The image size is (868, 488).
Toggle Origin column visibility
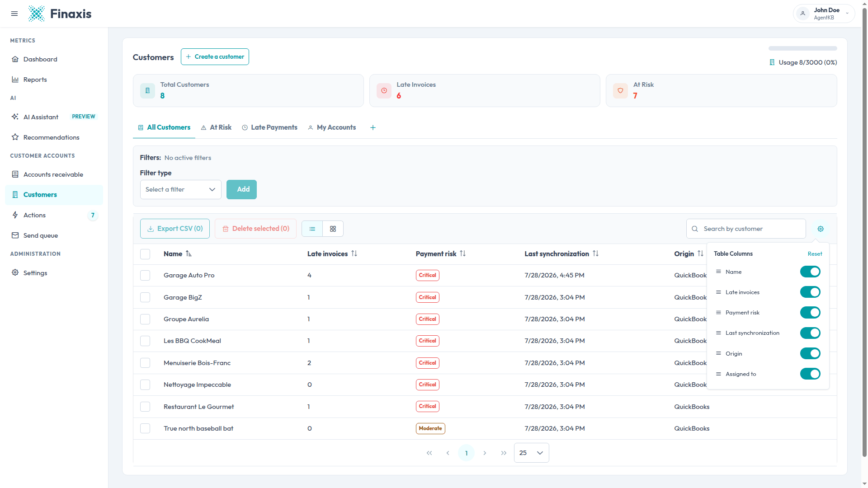[x=810, y=353]
